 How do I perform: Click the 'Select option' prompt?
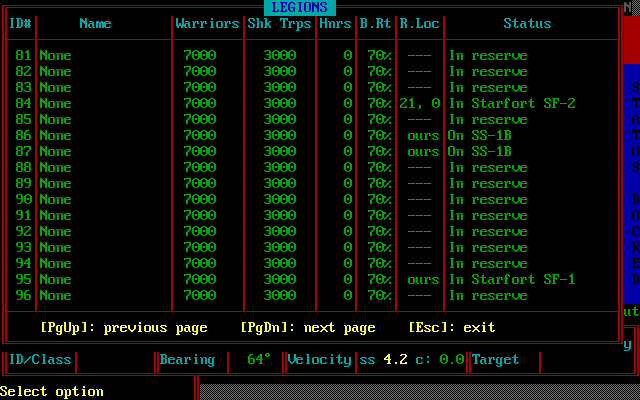coord(52,392)
